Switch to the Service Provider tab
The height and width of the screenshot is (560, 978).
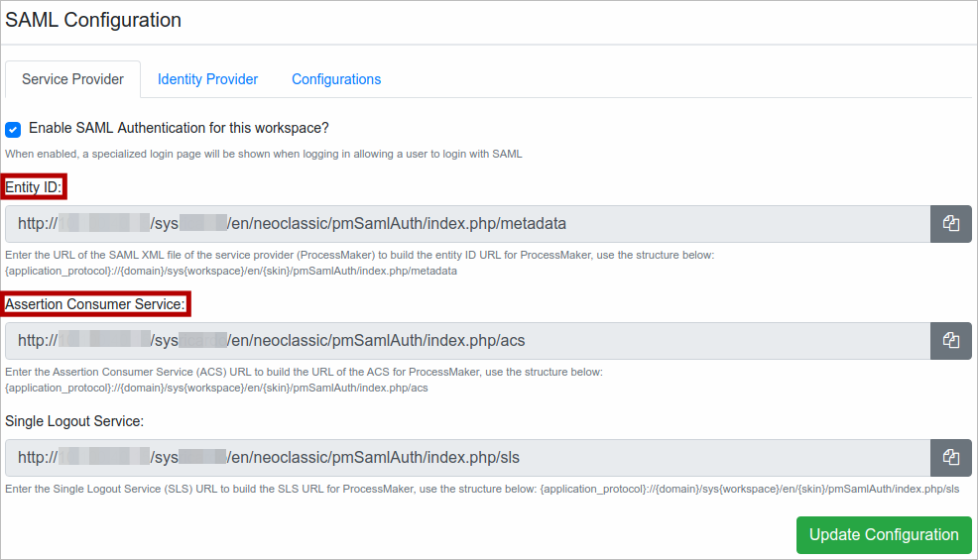pyautogui.click(x=72, y=79)
